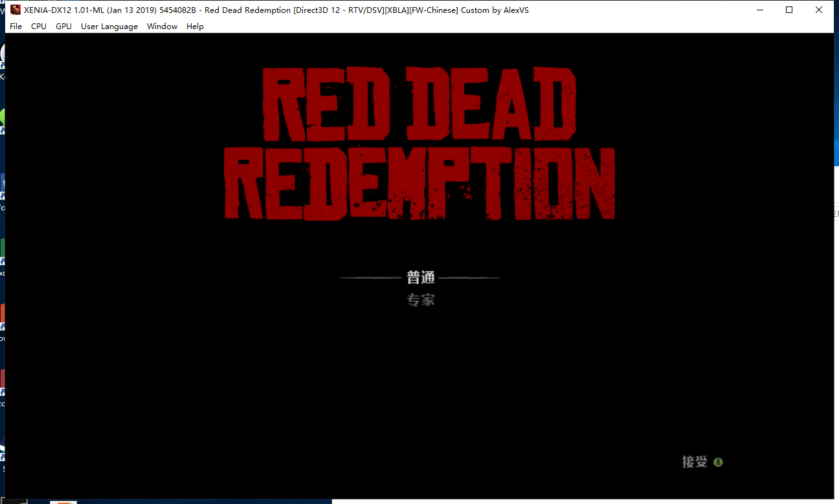
Task: Open the User Language menu
Action: pyautogui.click(x=109, y=27)
